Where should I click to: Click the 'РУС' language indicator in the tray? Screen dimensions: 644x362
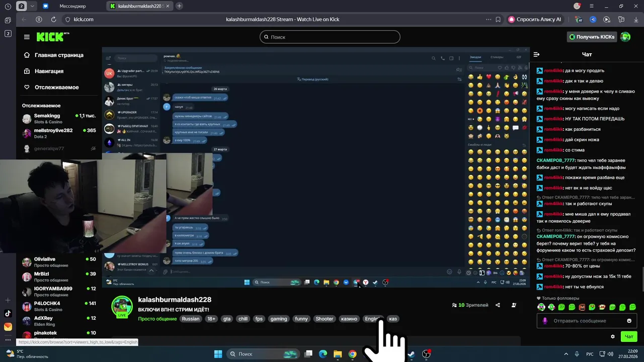[x=590, y=354]
